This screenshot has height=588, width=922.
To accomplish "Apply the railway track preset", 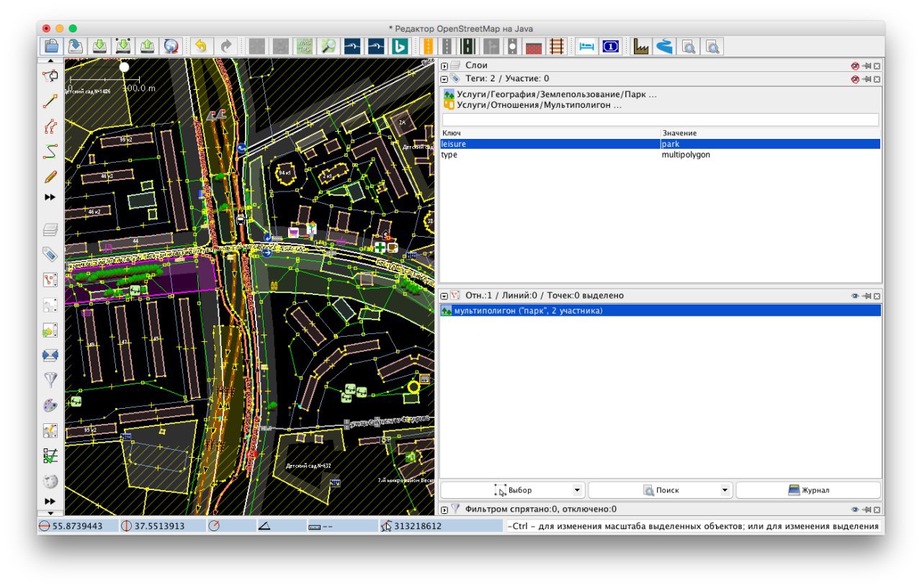I will 557,46.
